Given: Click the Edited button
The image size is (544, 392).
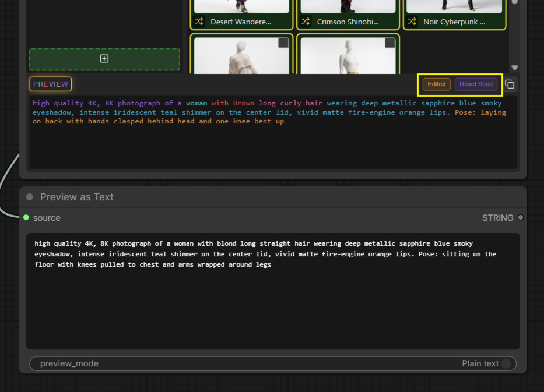Looking at the screenshot, I should click(x=437, y=84).
